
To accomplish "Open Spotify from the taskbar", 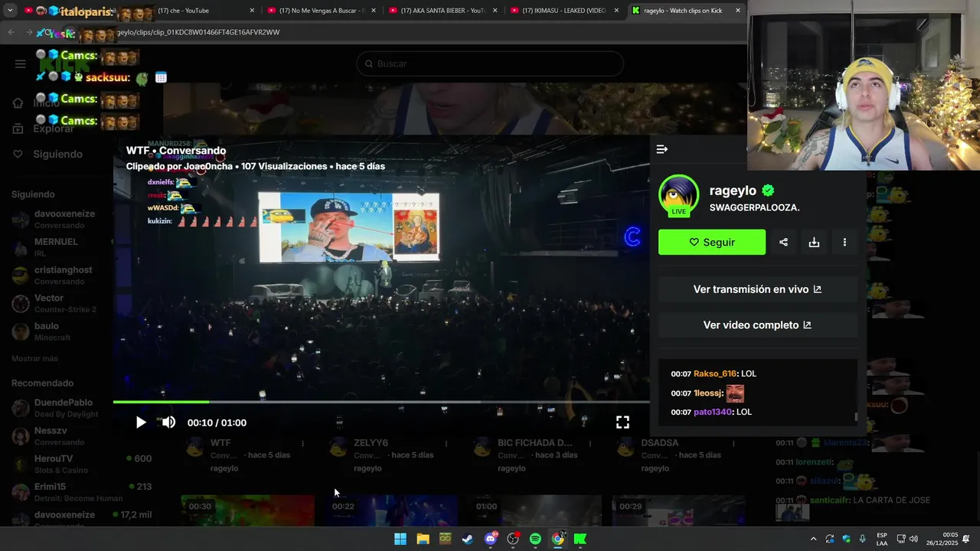I will (x=535, y=539).
